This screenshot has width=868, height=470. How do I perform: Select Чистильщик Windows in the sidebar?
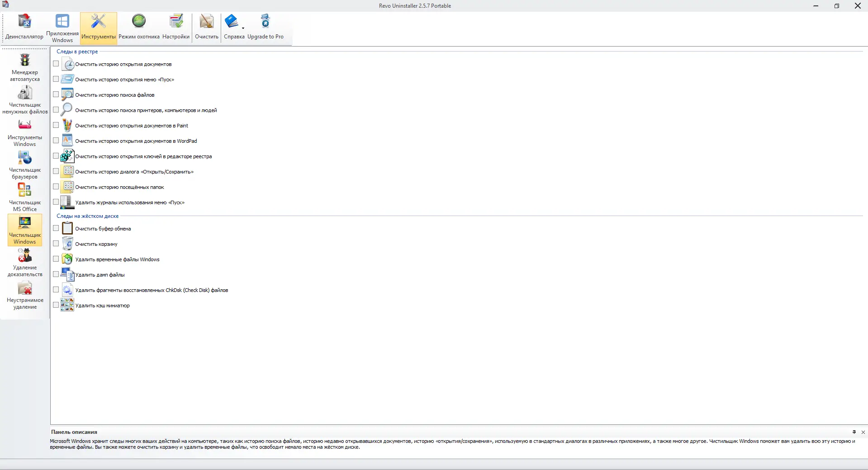point(25,230)
